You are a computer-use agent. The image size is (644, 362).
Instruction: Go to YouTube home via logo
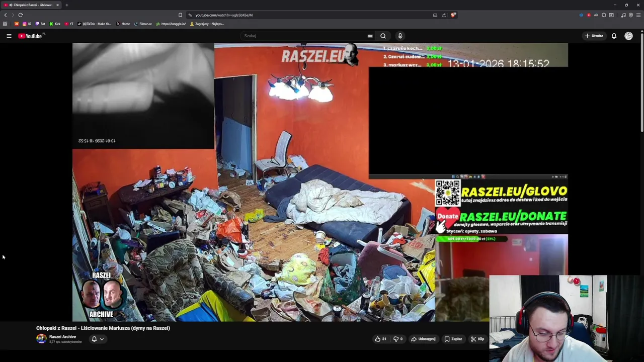(30, 36)
